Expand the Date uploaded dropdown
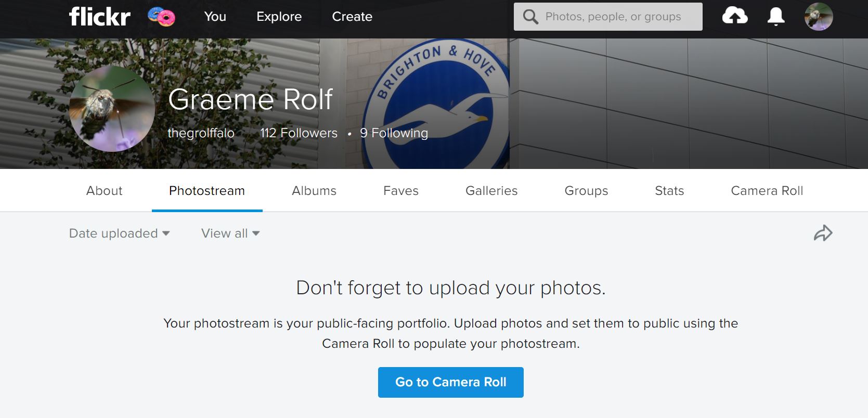Screen dimensions: 868x418 click(120, 233)
